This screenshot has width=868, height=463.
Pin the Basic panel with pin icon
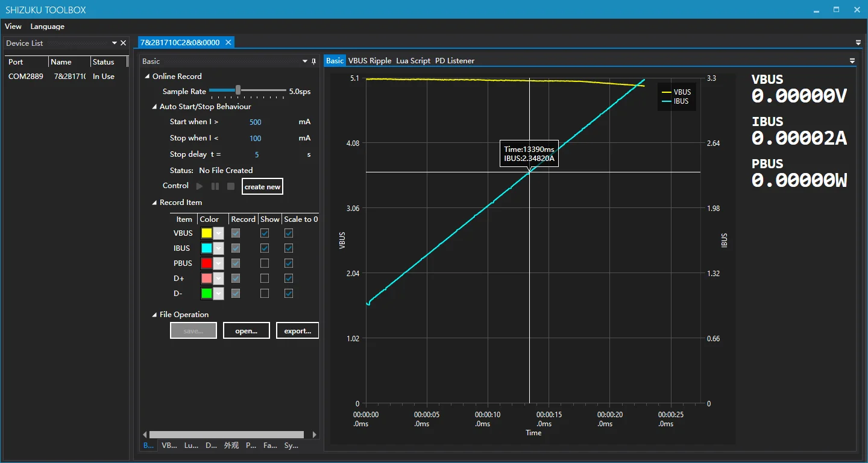[313, 61]
